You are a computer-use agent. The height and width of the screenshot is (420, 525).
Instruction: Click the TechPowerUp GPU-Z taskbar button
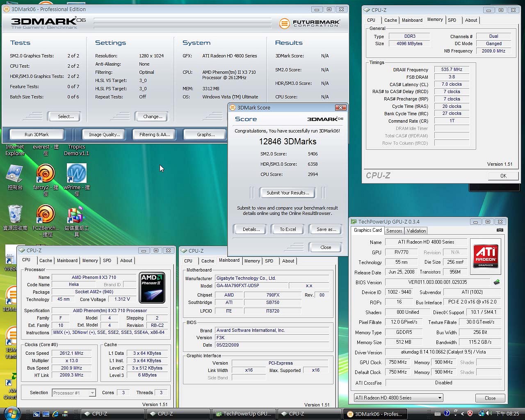pos(244,414)
